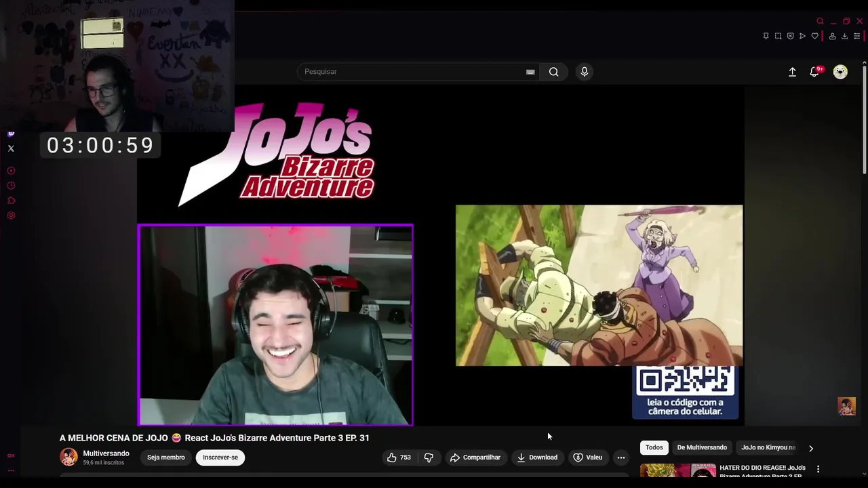868x488 pixels.
Task: Open the YouTube account avatar menu
Action: (x=840, y=72)
